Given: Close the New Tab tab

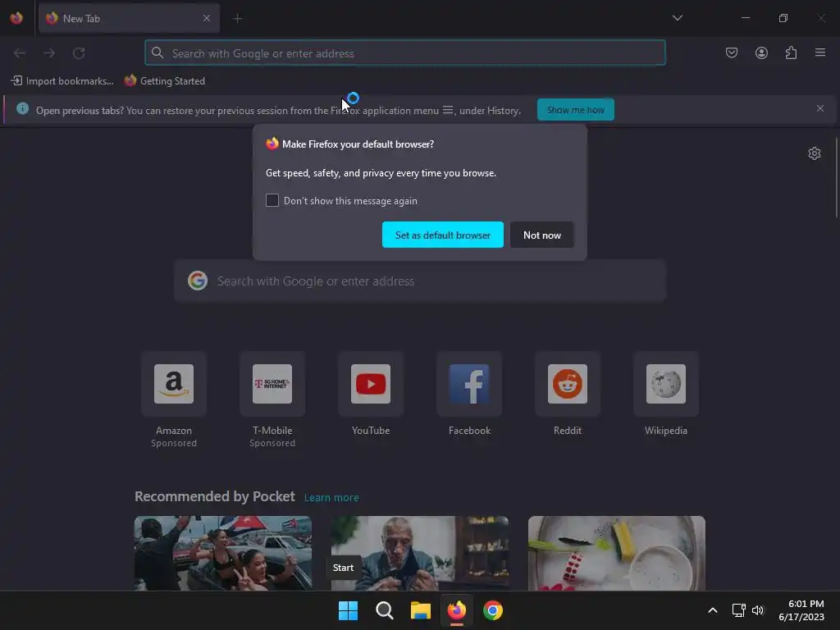Looking at the screenshot, I should [207, 18].
